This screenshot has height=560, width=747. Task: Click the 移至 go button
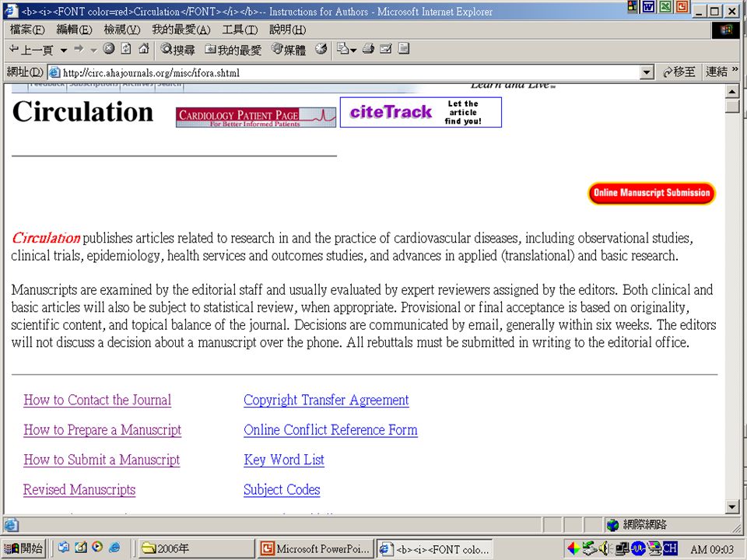coord(679,72)
